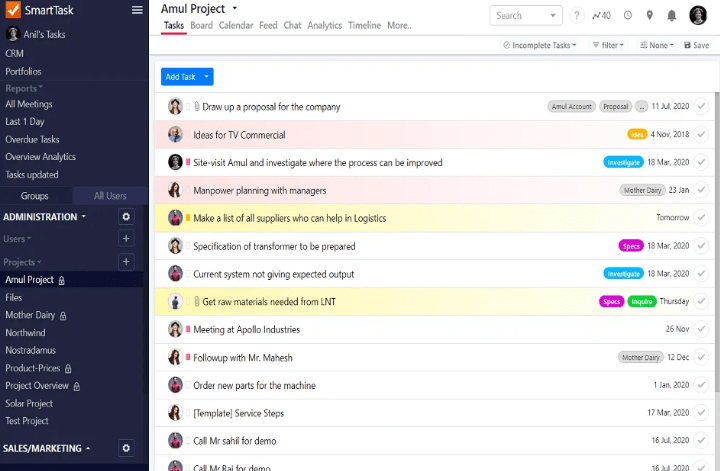Mark 'Specification of transformer' task complete

[701, 246]
